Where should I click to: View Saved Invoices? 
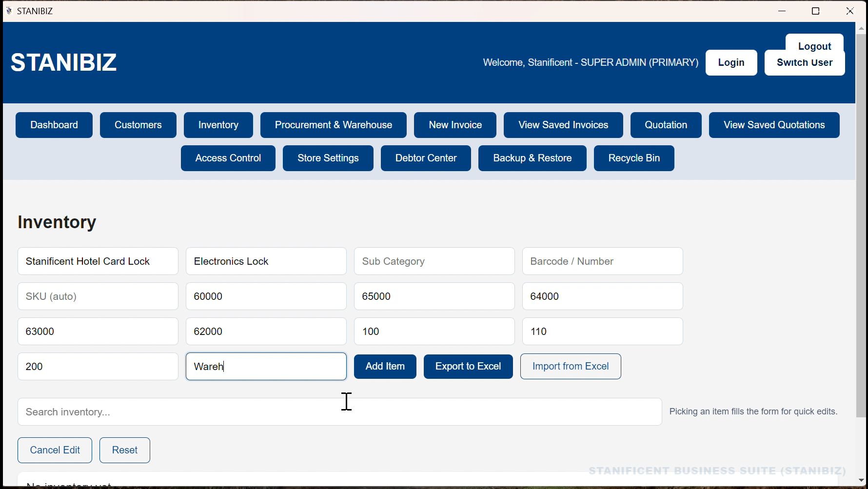563,125
